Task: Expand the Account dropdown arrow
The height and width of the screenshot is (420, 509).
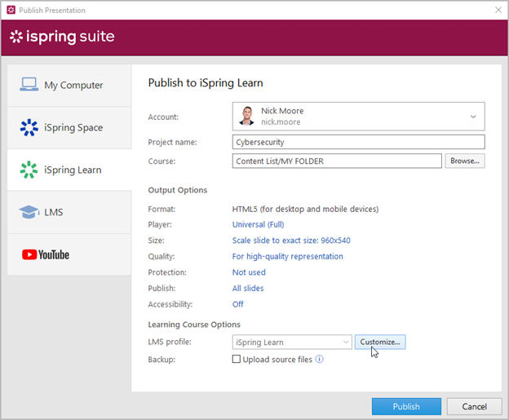Action: [x=473, y=117]
